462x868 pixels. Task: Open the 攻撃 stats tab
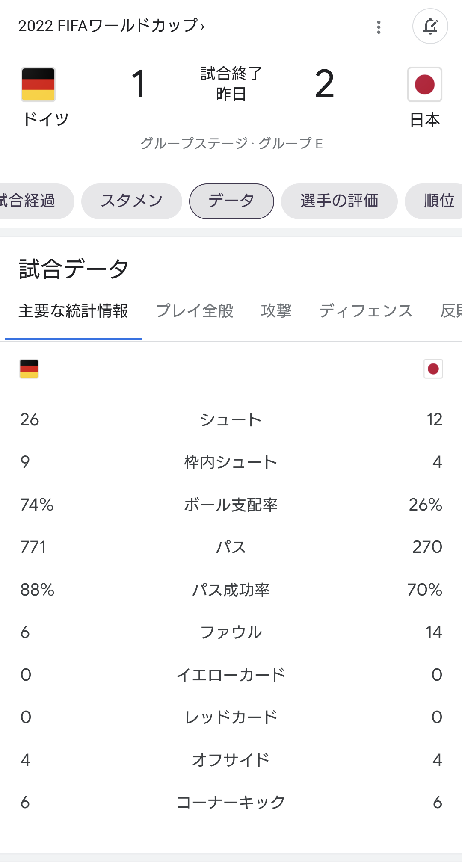(x=276, y=311)
